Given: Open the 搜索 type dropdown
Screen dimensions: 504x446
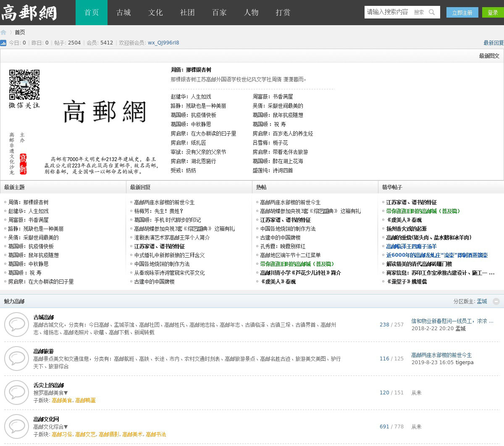Looking at the screenshot, I should click(x=419, y=12).
